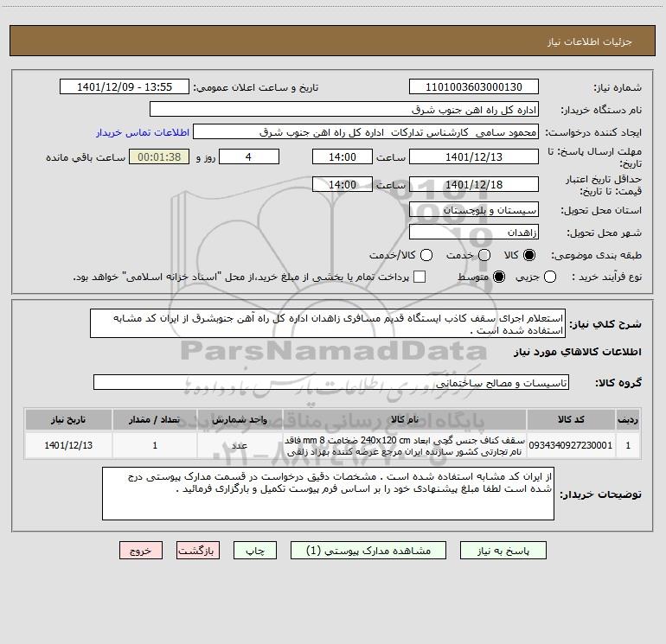Image resolution: width=666 pixels, height=644 pixels.
Task: Click the کد کالا column header
Action: coord(571,419)
